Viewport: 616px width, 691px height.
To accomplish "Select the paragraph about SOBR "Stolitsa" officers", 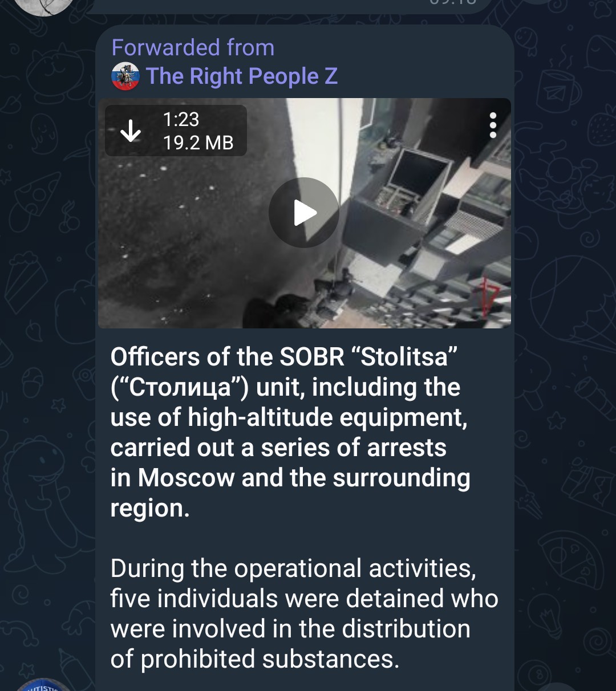I will click(290, 432).
